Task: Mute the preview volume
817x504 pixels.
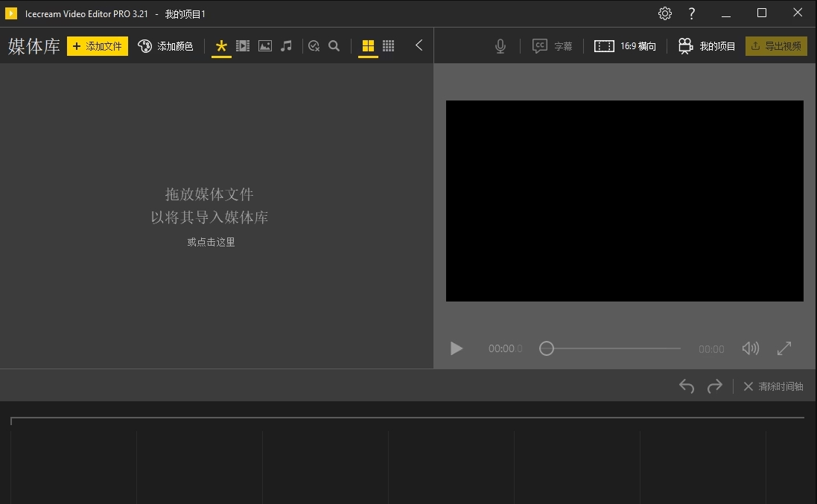Action: coord(750,348)
